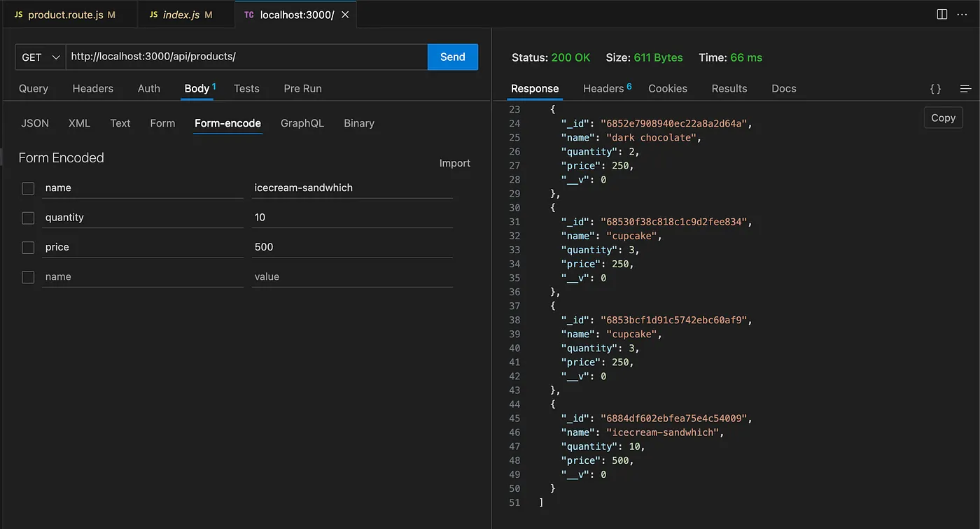The width and height of the screenshot is (980, 529).
Task: Switch to the Tests tab of the request
Action: (x=246, y=88)
